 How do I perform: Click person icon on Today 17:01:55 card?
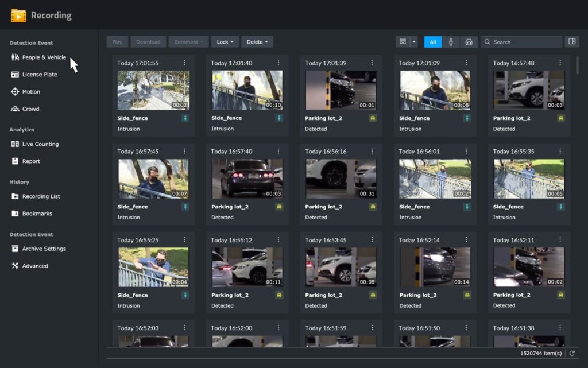coord(185,118)
